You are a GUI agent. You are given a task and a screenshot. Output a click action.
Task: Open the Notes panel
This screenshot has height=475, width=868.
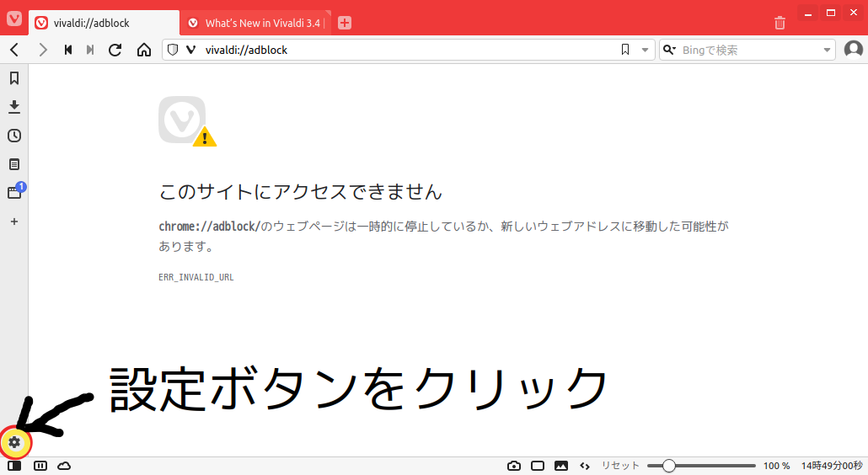(14, 164)
